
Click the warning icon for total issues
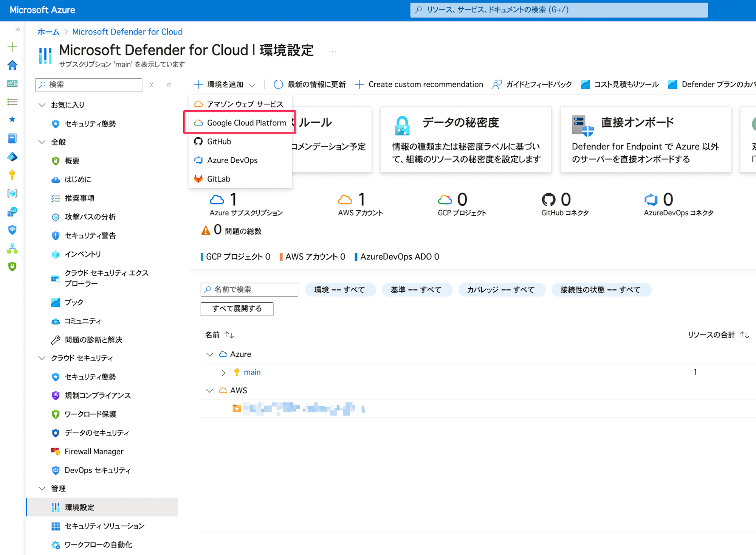[x=206, y=230]
